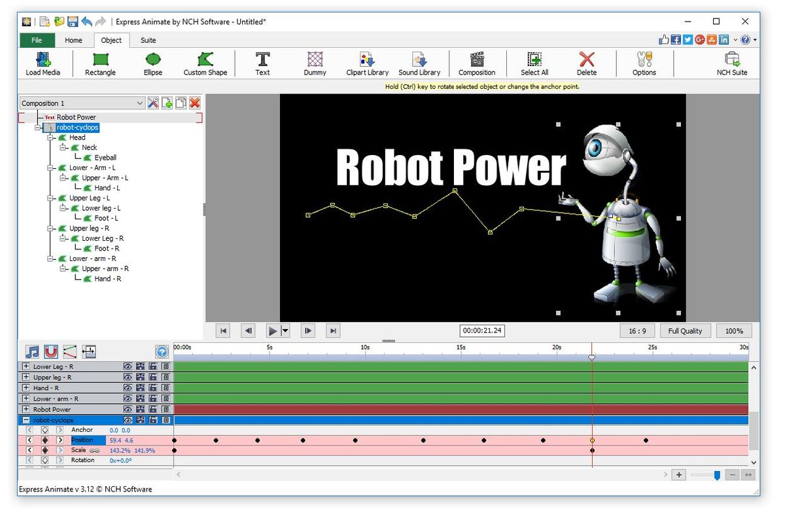Image resolution: width=785 pixels, height=532 pixels.
Task: Adjust the timeline zoom slider
Action: click(x=716, y=475)
